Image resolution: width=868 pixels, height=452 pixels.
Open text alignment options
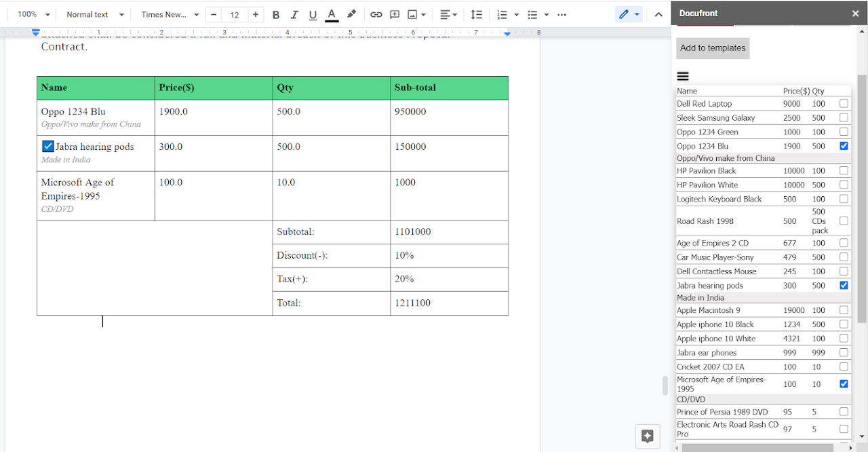pos(448,14)
